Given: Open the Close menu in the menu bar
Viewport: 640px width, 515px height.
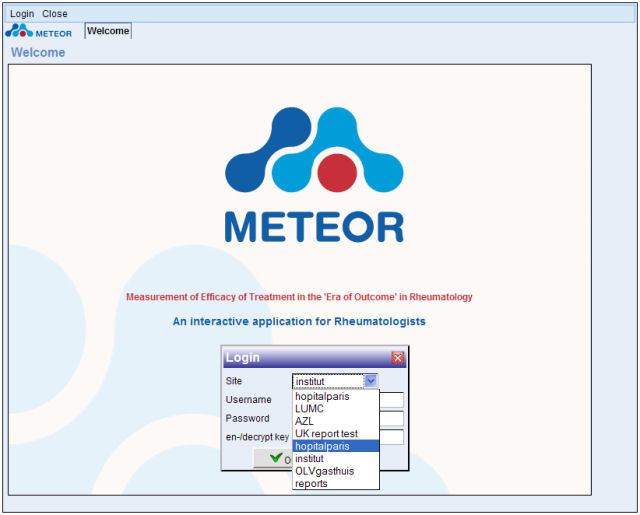Looking at the screenshot, I should pyautogui.click(x=55, y=14).
